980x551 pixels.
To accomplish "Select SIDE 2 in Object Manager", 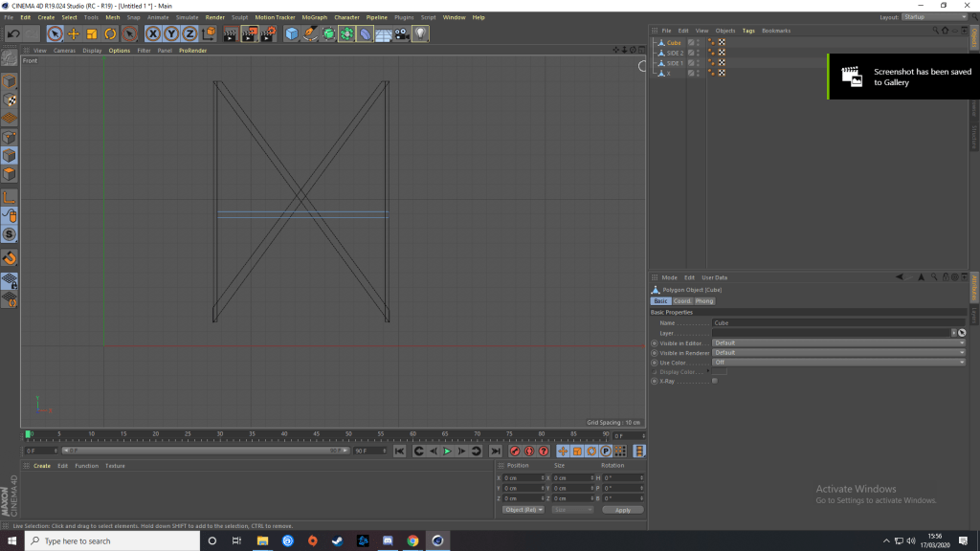I will tap(675, 53).
